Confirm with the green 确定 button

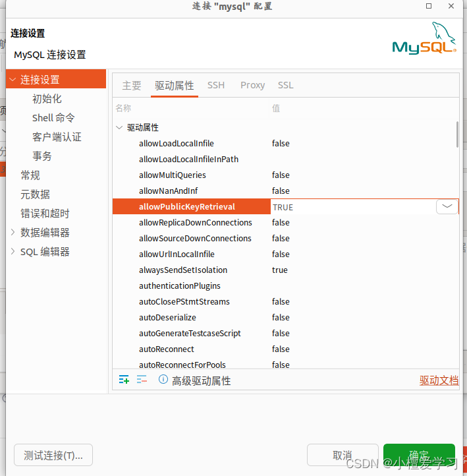pos(419,455)
